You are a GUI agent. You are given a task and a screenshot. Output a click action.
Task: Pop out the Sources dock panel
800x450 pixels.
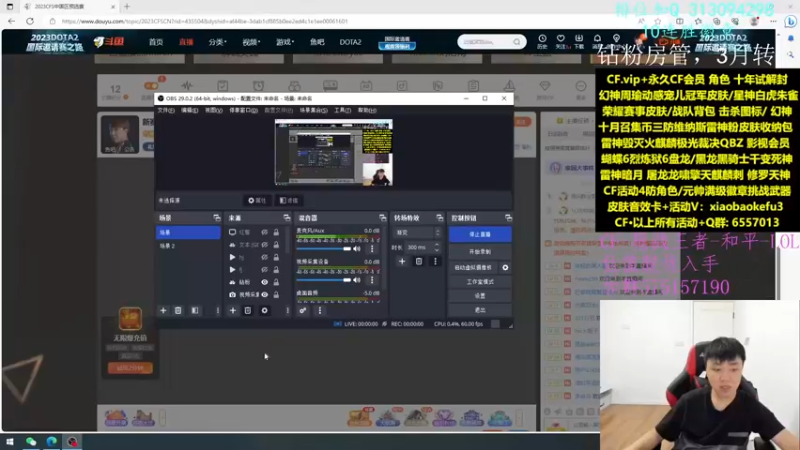[x=287, y=218]
